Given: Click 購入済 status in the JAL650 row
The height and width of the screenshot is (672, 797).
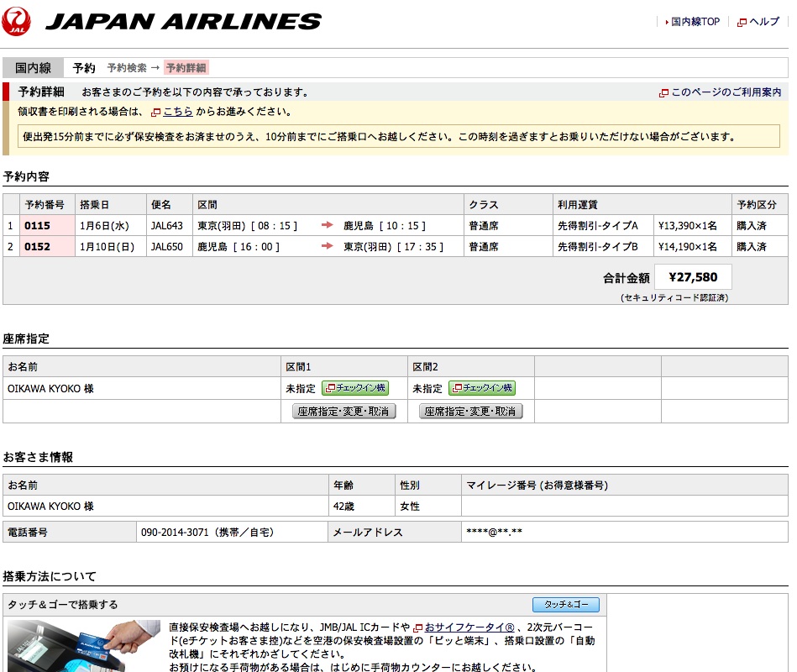Looking at the screenshot, I should (x=752, y=246).
